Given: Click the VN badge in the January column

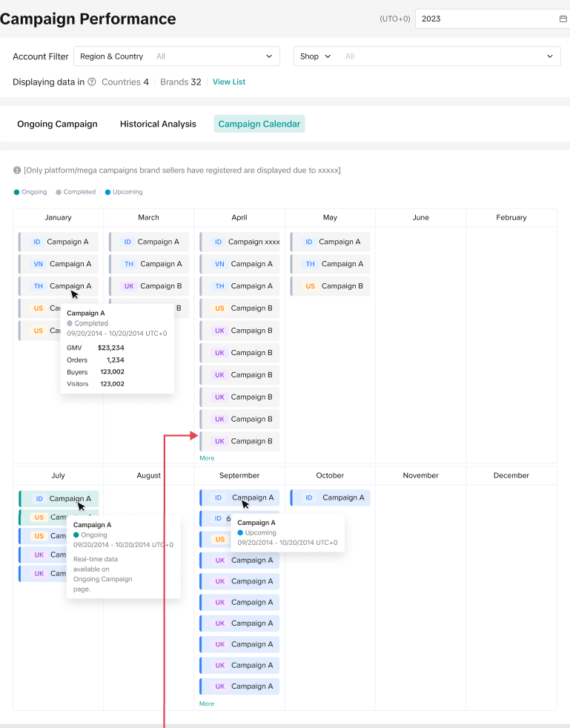Looking at the screenshot, I should 39,264.
